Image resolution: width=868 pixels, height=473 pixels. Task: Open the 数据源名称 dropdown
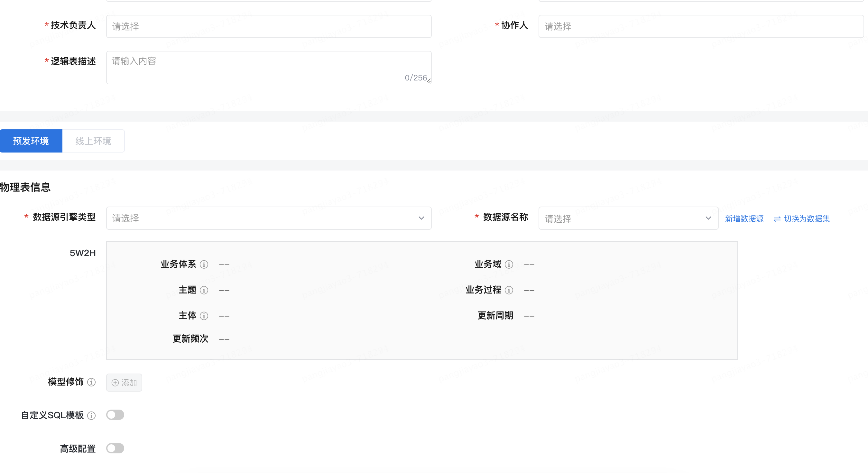628,218
